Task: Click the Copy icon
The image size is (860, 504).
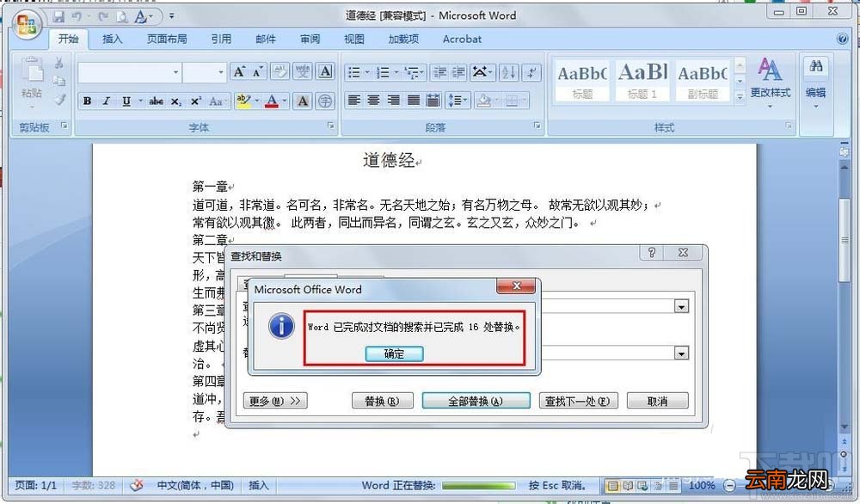Action: [x=59, y=81]
